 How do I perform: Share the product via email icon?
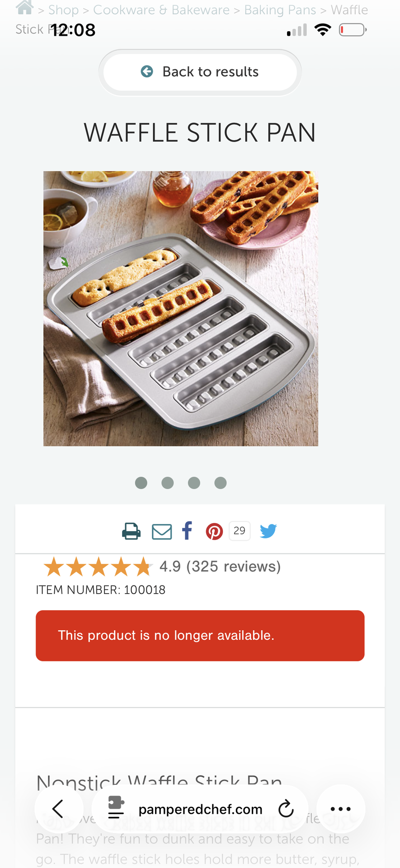[161, 532]
